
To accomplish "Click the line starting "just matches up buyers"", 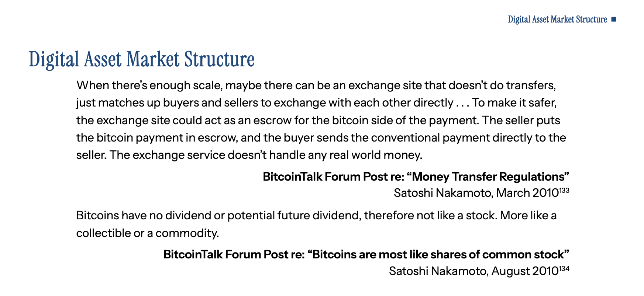I will 316,102.
